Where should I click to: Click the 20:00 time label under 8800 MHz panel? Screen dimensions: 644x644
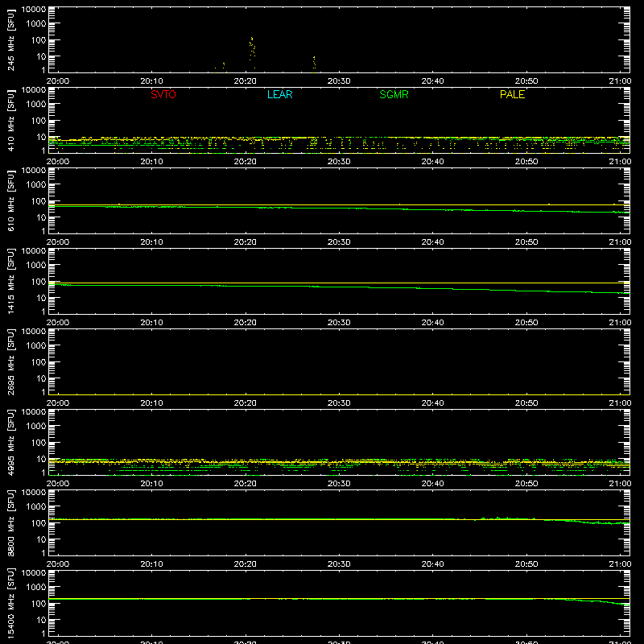click(x=58, y=564)
